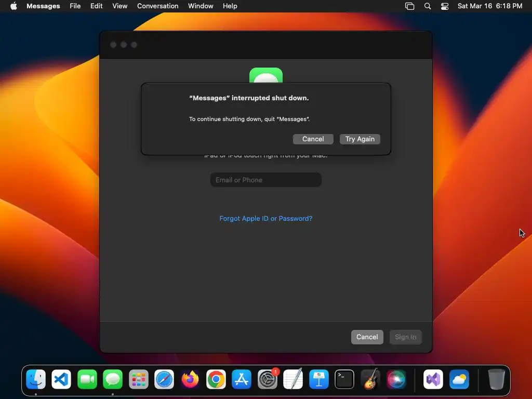Open Spotlight search in menu bar
The height and width of the screenshot is (399, 532).
(x=428, y=6)
